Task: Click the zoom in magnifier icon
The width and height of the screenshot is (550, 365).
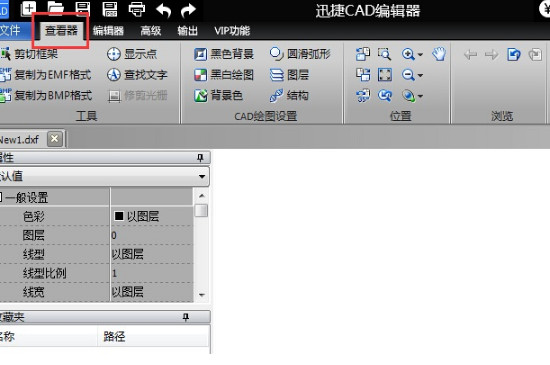Action: point(408,54)
